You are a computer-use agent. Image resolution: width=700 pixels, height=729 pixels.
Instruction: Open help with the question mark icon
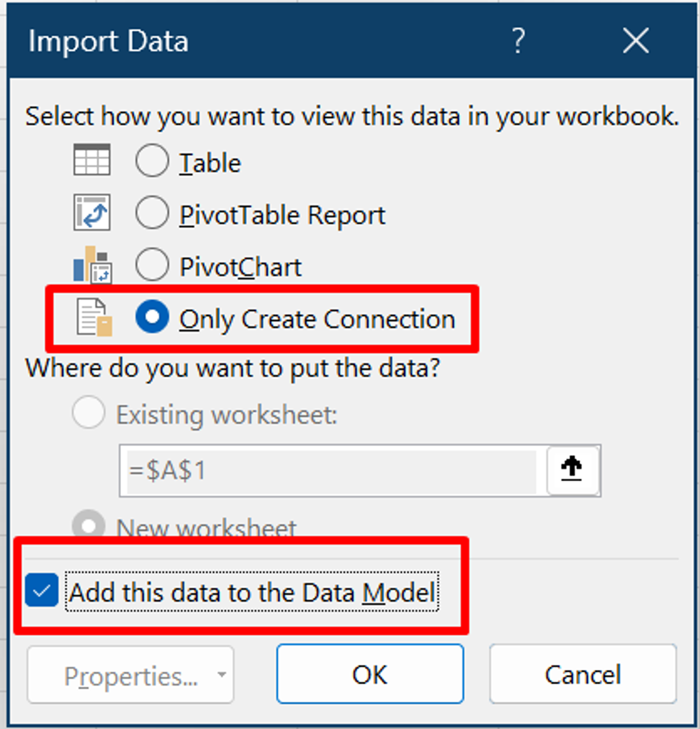(x=518, y=40)
